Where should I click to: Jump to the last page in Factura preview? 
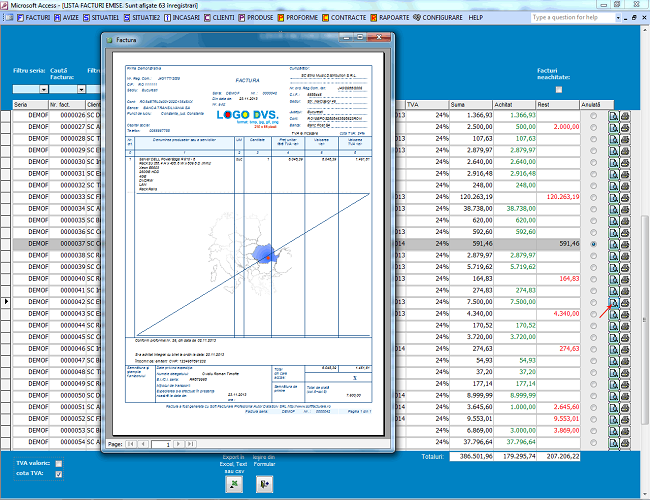191,444
